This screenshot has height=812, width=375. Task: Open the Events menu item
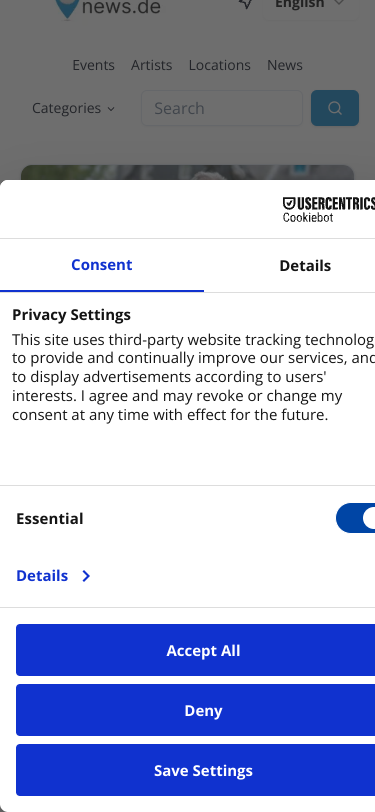[93, 65]
